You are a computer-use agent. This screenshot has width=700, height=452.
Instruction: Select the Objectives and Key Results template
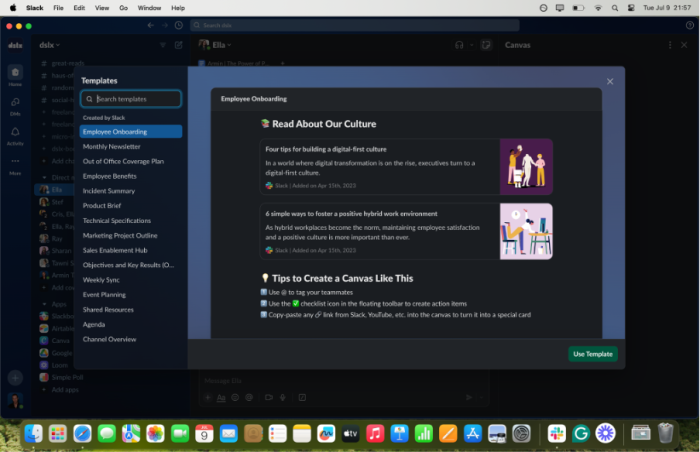131,265
